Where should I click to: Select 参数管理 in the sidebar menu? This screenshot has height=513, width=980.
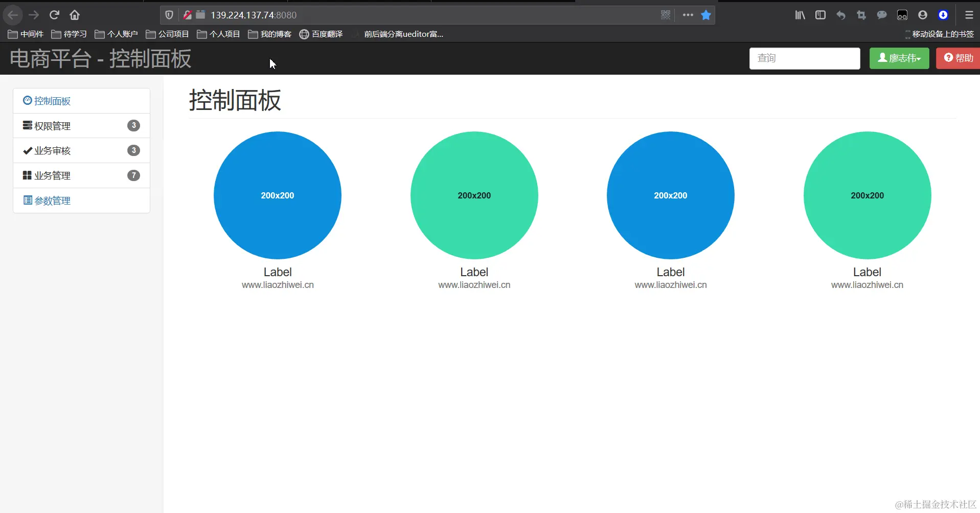(x=81, y=200)
